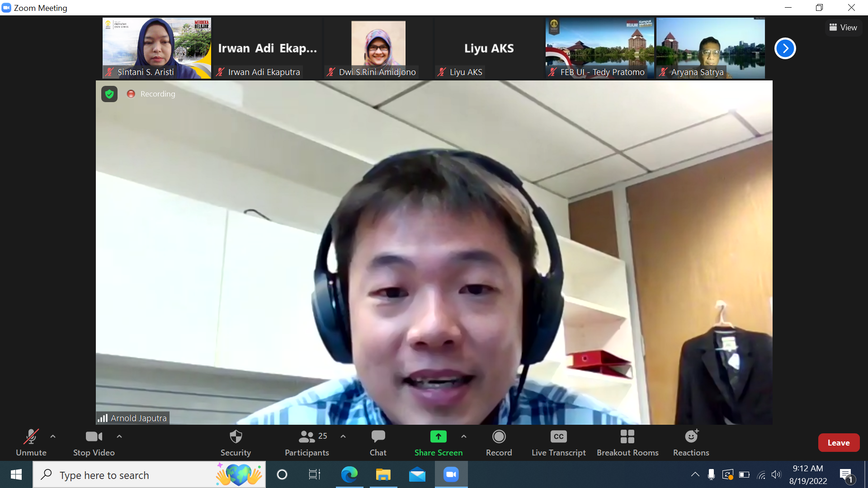Open the Security shield options
Image resolution: width=868 pixels, height=488 pixels.
[236, 442]
